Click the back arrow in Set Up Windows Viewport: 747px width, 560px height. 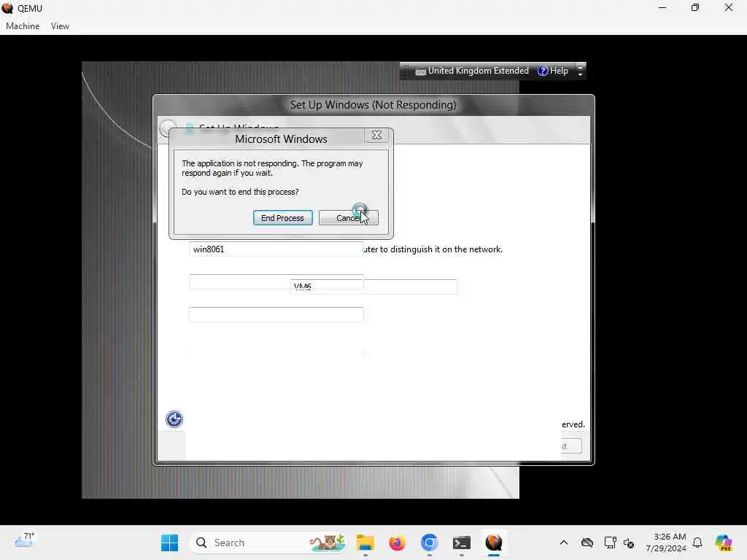pos(168,128)
